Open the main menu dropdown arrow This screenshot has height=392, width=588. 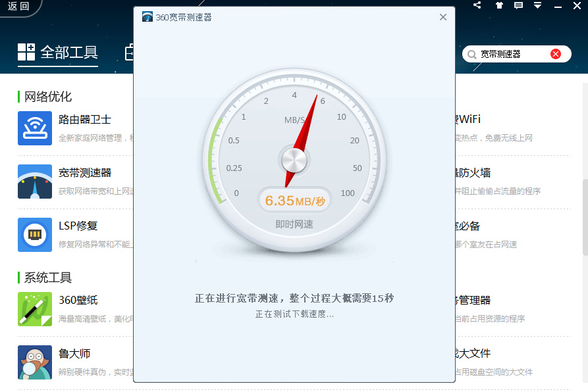(537, 5)
